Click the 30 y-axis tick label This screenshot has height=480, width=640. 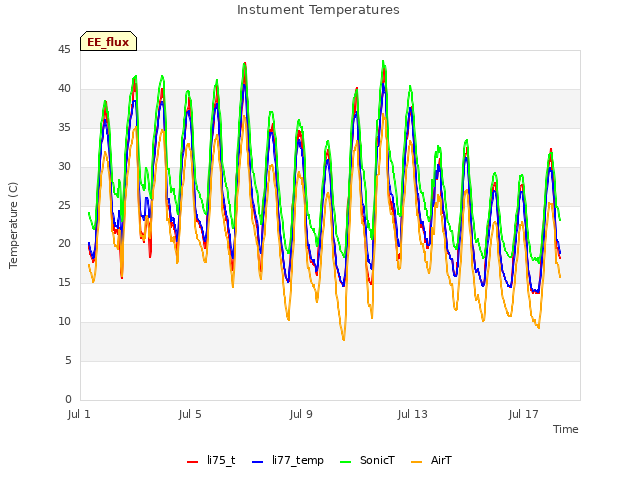pyautogui.click(x=64, y=167)
